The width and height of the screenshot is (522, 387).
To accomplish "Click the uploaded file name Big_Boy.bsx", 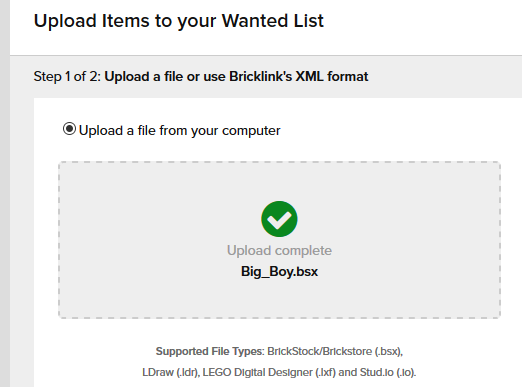I will pyautogui.click(x=279, y=271).
